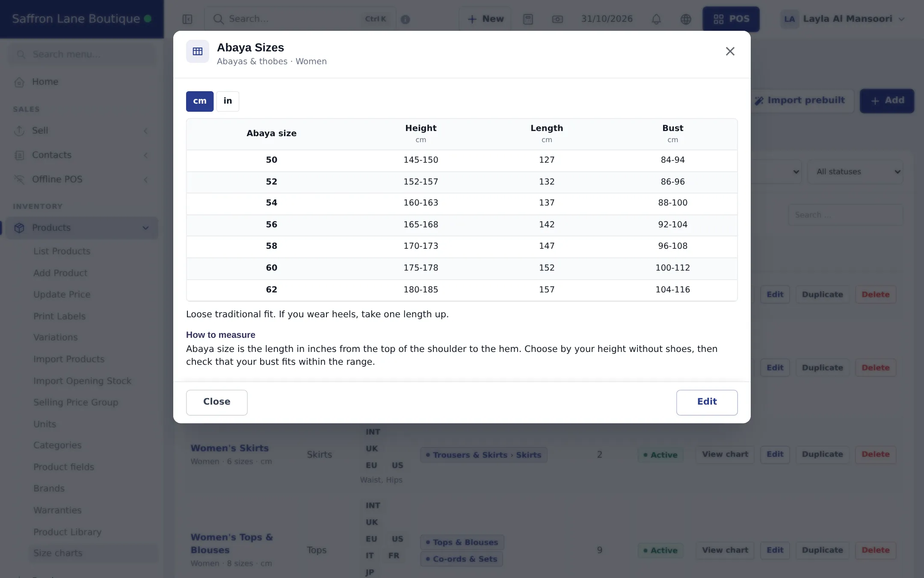Click the Contacts icon in sidebar
This screenshot has height=578, width=924.
[19, 155]
